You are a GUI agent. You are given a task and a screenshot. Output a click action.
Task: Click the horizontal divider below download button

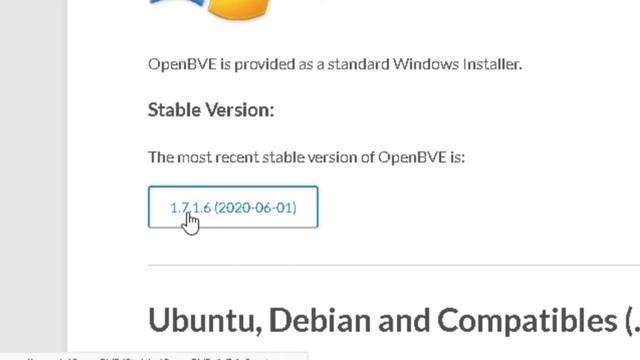pyautogui.click(x=394, y=265)
